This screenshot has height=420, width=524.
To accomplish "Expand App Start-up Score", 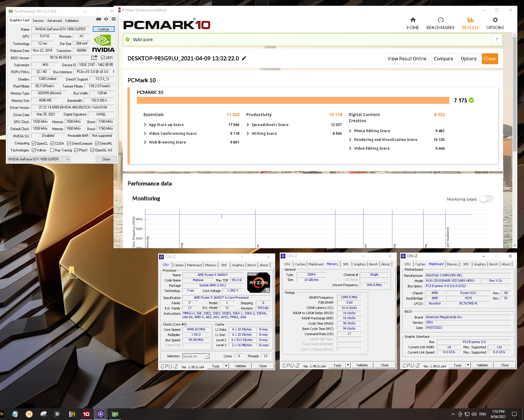I will point(145,125).
